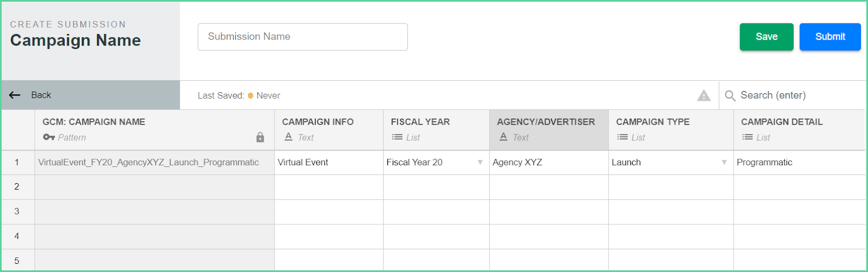The width and height of the screenshot is (868, 272).
Task: Click the Fiscal Year list type icon
Action: pos(397,137)
